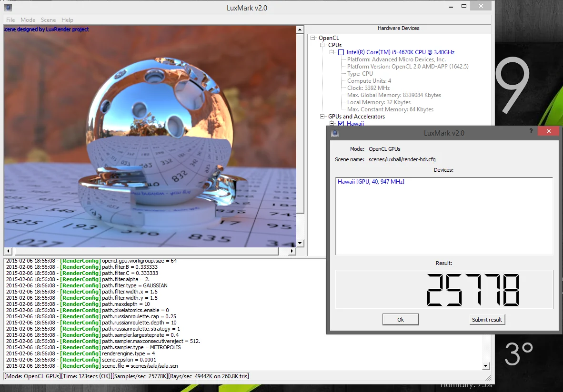The height and width of the screenshot is (392, 563).
Task: Close the LuxMark result dialog
Action: tap(548, 131)
